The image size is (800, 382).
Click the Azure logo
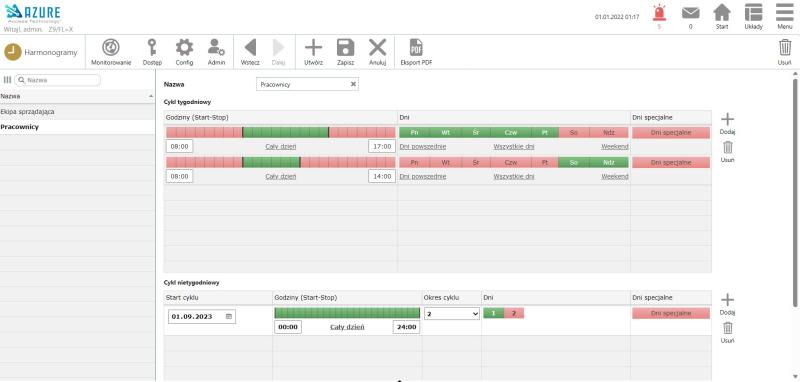tap(33, 14)
